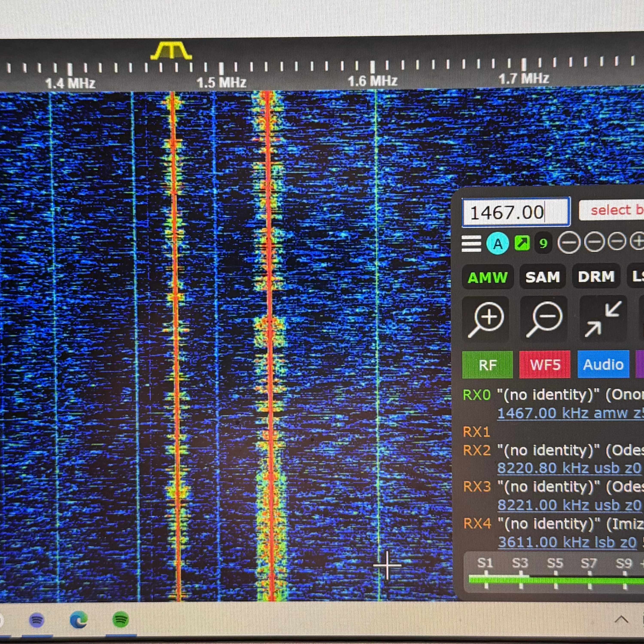Click the RX2 channel label
This screenshot has width=644, height=644.
[x=477, y=451]
